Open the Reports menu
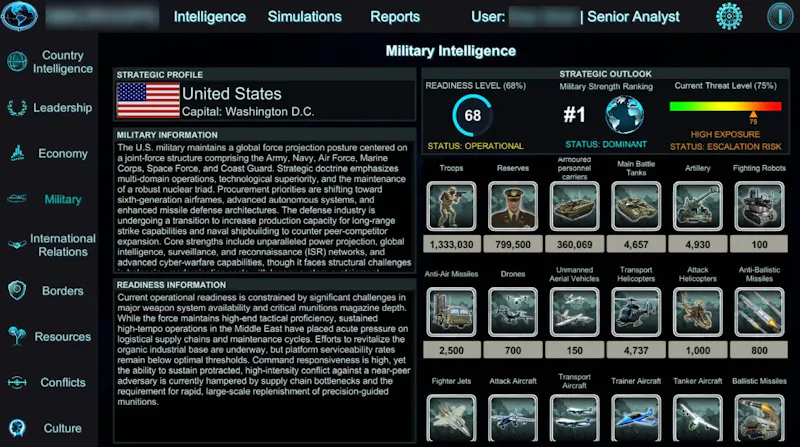Screen dimensions: 800x447 click(395, 17)
